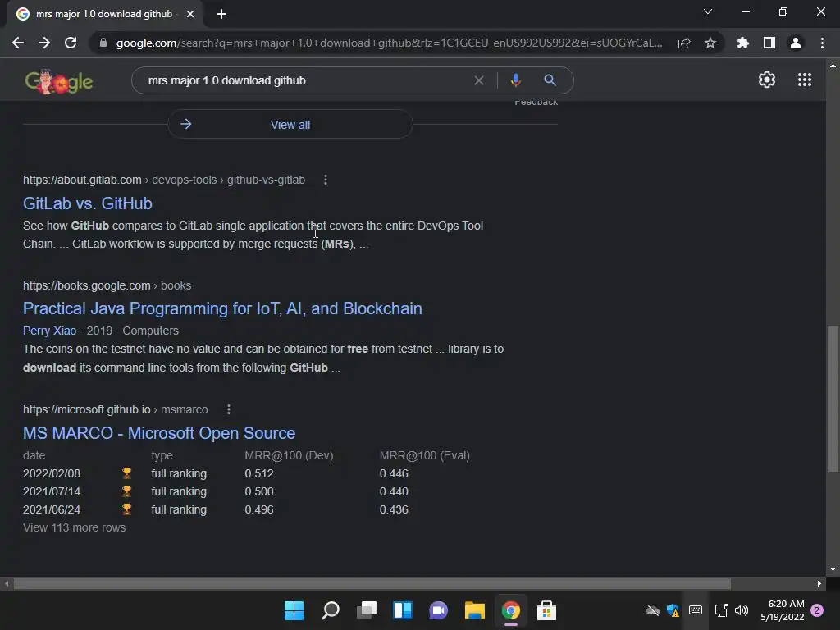Go forward using the forward arrow
This screenshot has width=840, height=630.
pos(44,43)
